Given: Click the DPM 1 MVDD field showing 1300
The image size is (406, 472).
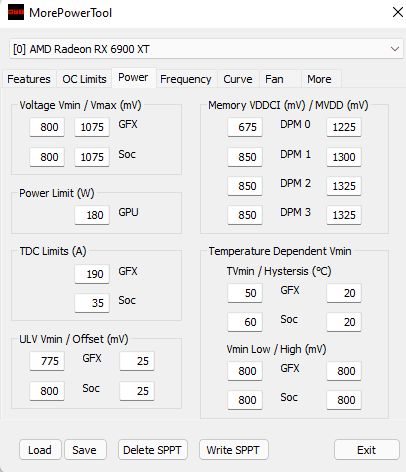Looking at the screenshot, I should 344,157.
